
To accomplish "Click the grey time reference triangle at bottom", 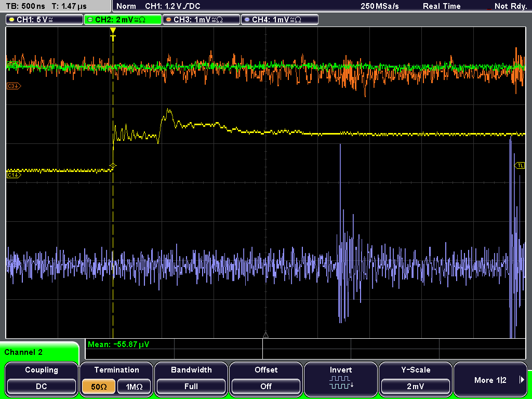I will (x=265, y=335).
